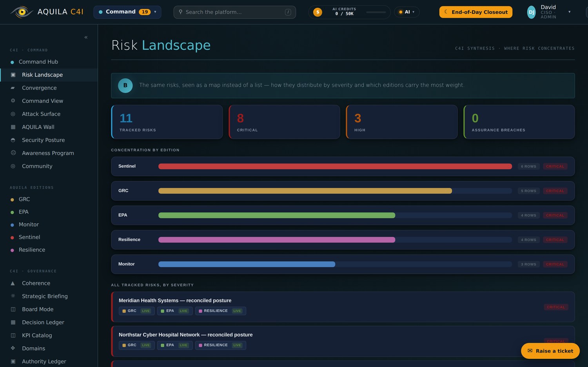Screen dimensions: 588x367
Task: Click the Decision Ledger icon
Action: (x=13, y=322)
